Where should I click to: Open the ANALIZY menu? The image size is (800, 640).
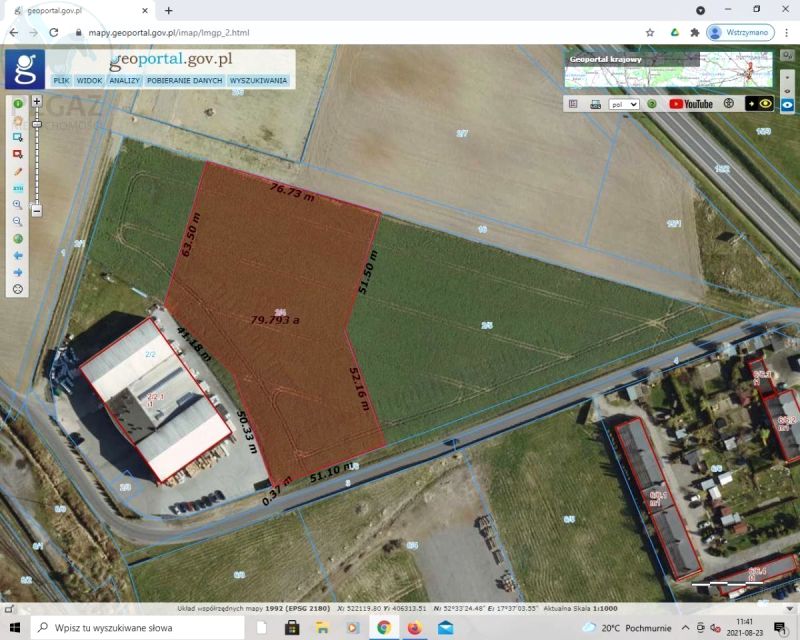pyautogui.click(x=125, y=80)
